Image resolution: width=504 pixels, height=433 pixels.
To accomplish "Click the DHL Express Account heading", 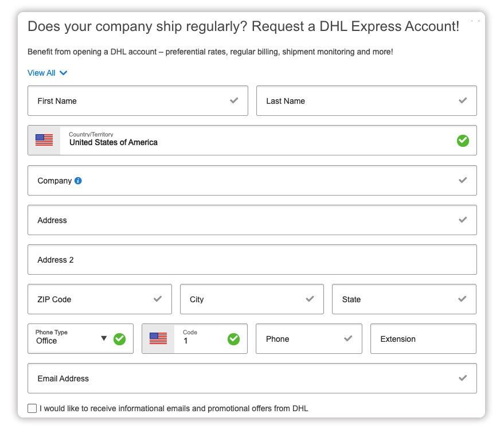I will pos(243,26).
